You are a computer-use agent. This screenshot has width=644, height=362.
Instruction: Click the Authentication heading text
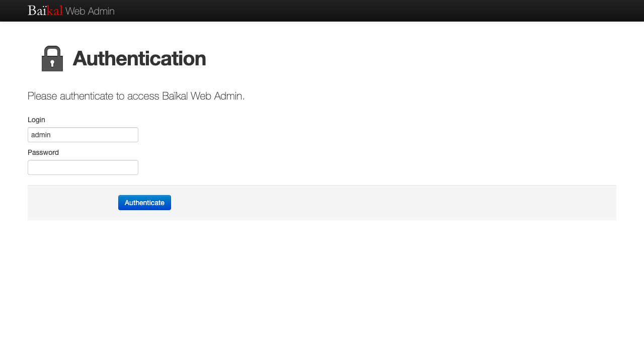click(139, 58)
